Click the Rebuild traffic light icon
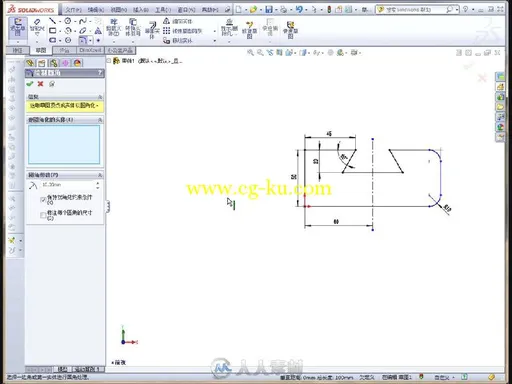This screenshot has width=512, height=384. point(329,9)
